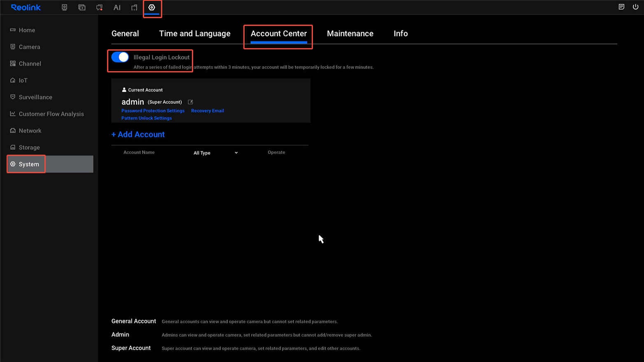Click the Surveillance shield icon in sidebar
This screenshot has height=362, width=644.
pos(13,97)
